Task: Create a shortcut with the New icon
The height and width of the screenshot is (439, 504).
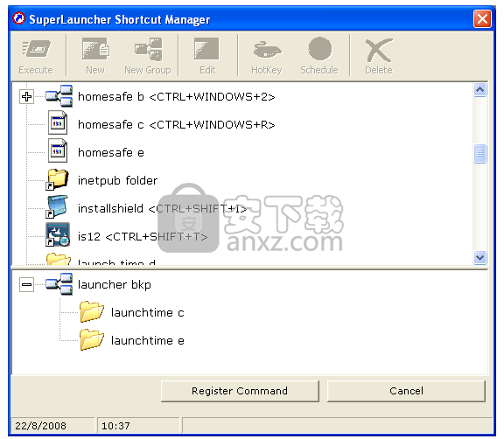Action: click(95, 48)
